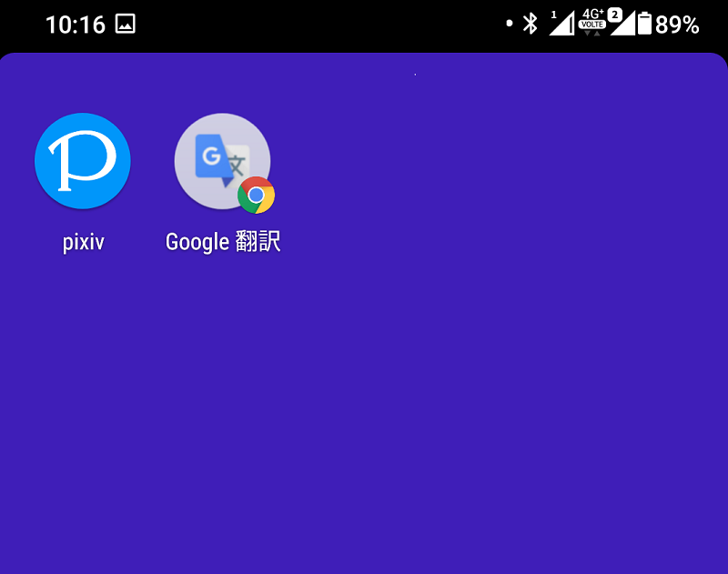Tap the image notification icon in status bar

tap(126, 24)
